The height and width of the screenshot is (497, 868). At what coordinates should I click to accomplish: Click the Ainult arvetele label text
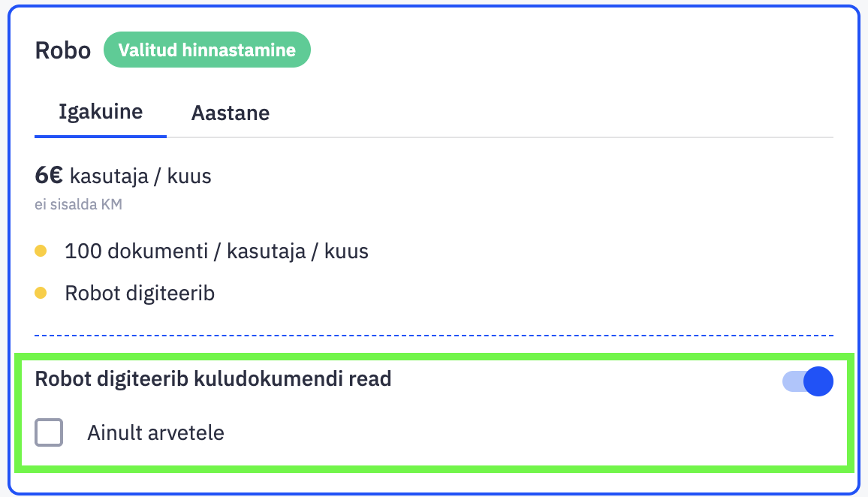coord(155,433)
